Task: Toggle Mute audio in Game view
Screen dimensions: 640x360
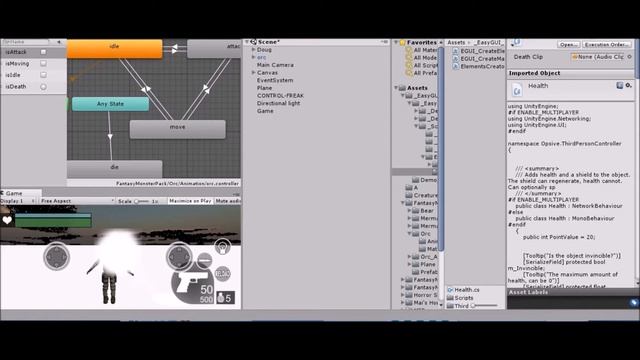Action: coord(228,201)
